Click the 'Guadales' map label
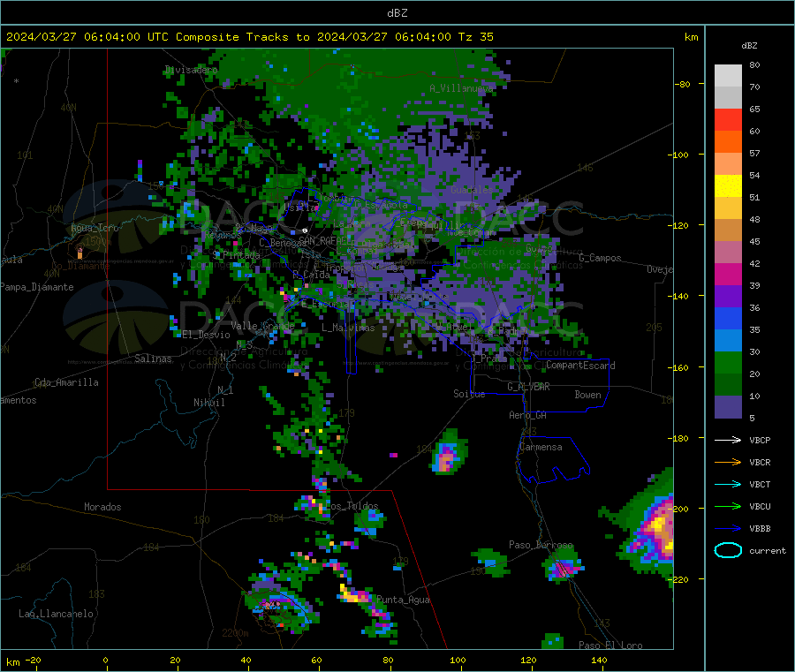795x672 pixels. coord(472,190)
